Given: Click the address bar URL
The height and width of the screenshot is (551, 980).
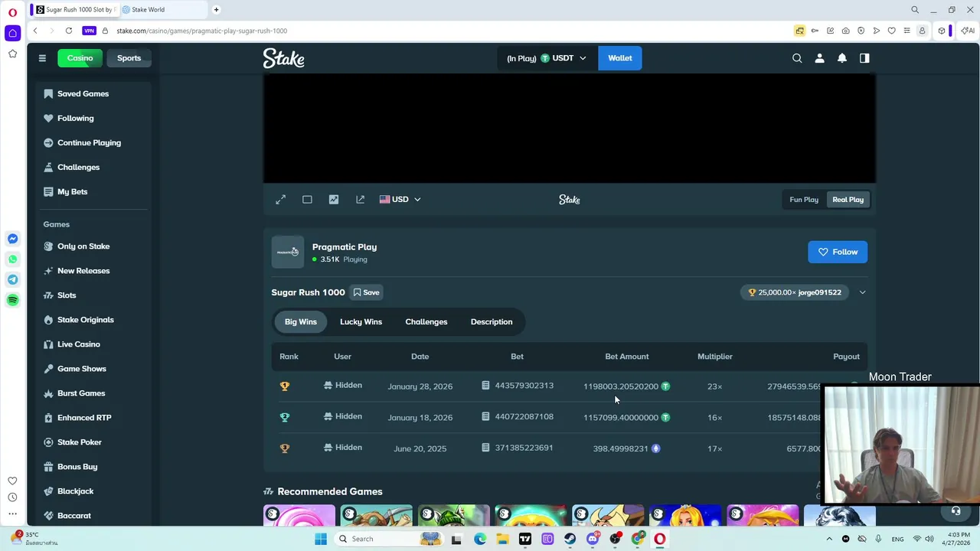Looking at the screenshot, I should pos(201,31).
